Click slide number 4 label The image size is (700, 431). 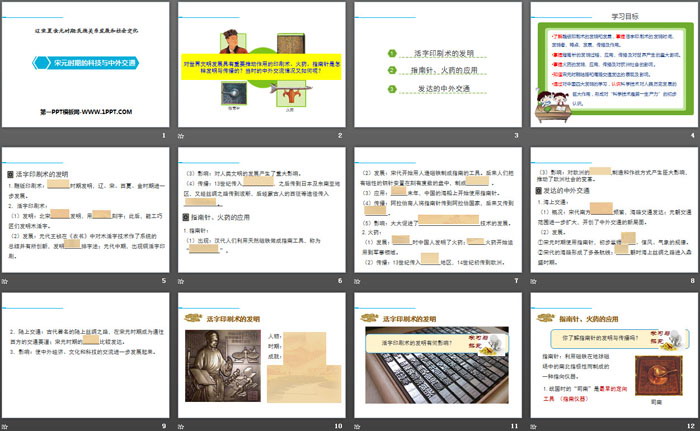coord(693,135)
